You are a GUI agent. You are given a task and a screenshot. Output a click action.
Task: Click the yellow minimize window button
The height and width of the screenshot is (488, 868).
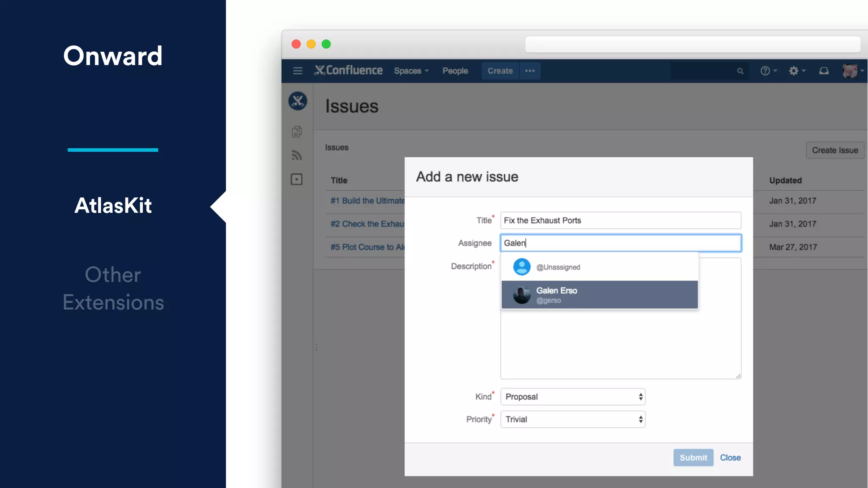click(311, 44)
